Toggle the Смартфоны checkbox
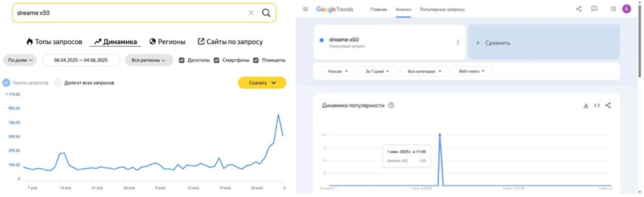 tap(216, 60)
